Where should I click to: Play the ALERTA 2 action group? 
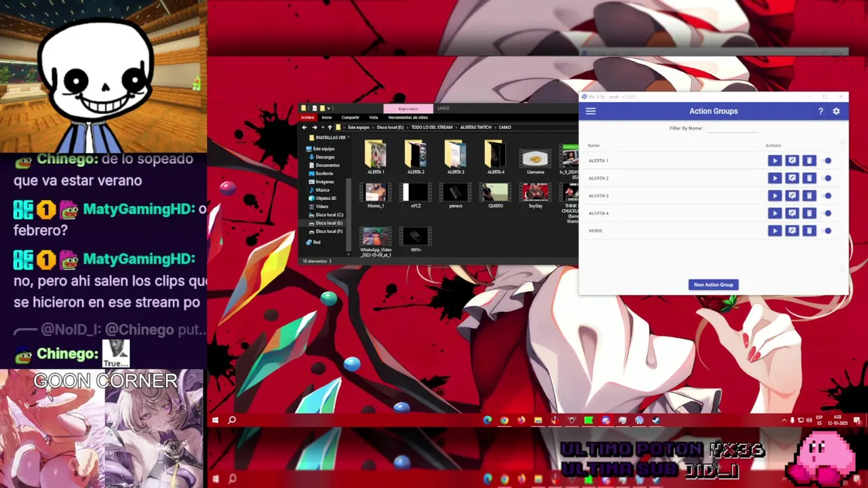(x=774, y=178)
